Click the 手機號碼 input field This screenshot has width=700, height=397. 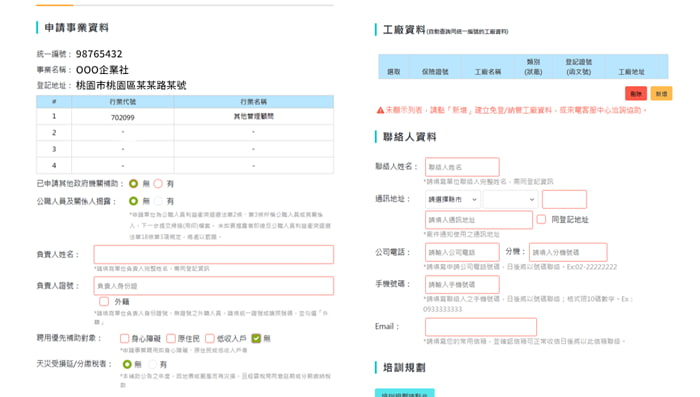pyautogui.click(x=462, y=284)
